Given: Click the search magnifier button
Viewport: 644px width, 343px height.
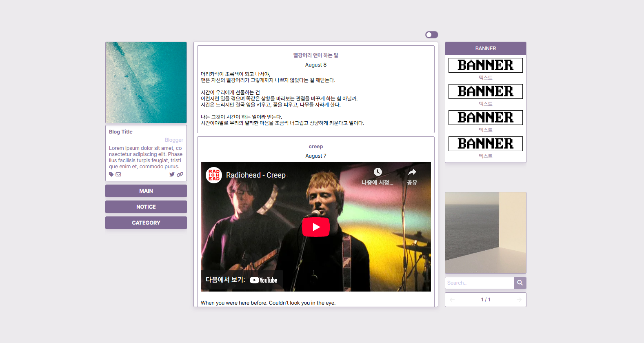Looking at the screenshot, I should click(x=520, y=283).
